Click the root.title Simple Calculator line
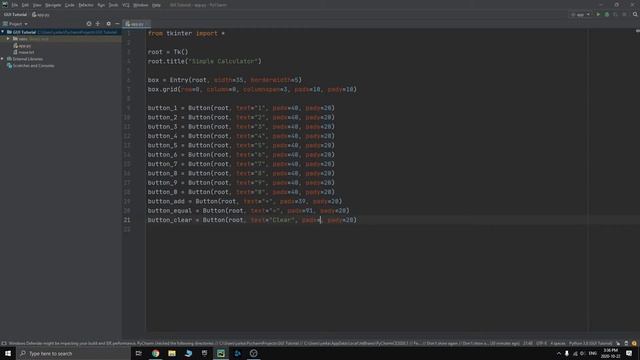This screenshot has width=640, height=360. point(204,61)
